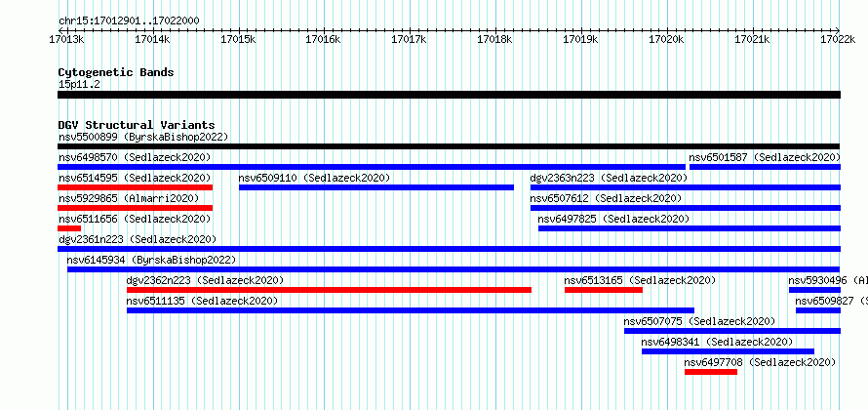Click the Cytogenetic Bands track title
The width and height of the screenshot is (868, 410).
116,72
